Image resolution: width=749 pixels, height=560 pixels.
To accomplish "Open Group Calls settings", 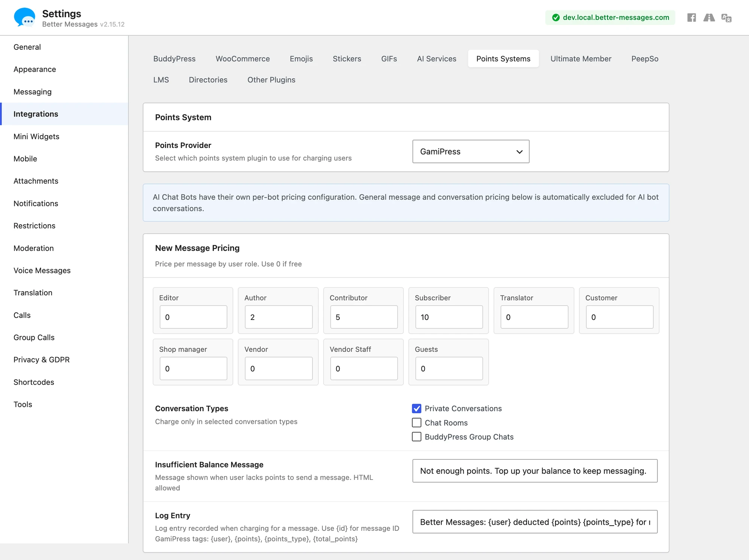I will point(64,337).
